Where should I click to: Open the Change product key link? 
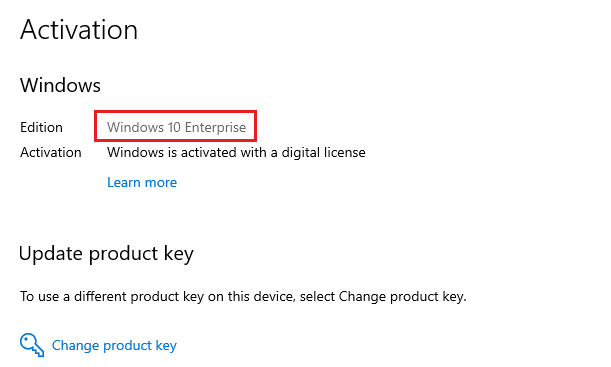point(114,346)
